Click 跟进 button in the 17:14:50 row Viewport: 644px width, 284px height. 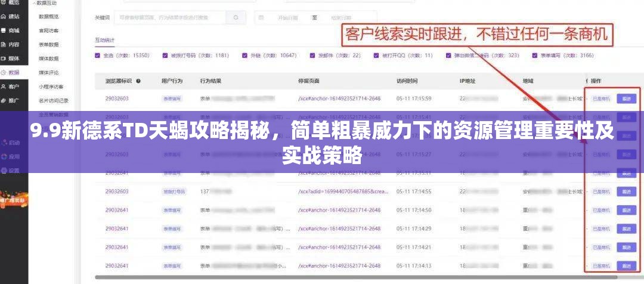(x=626, y=210)
